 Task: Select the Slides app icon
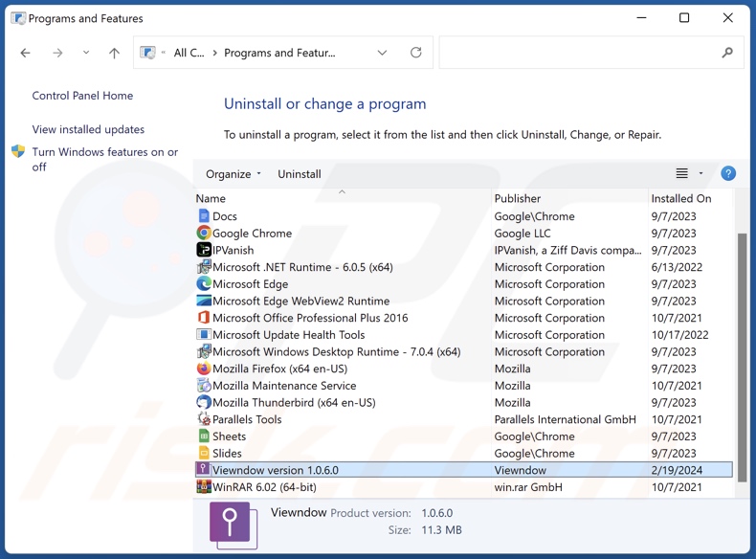(204, 453)
